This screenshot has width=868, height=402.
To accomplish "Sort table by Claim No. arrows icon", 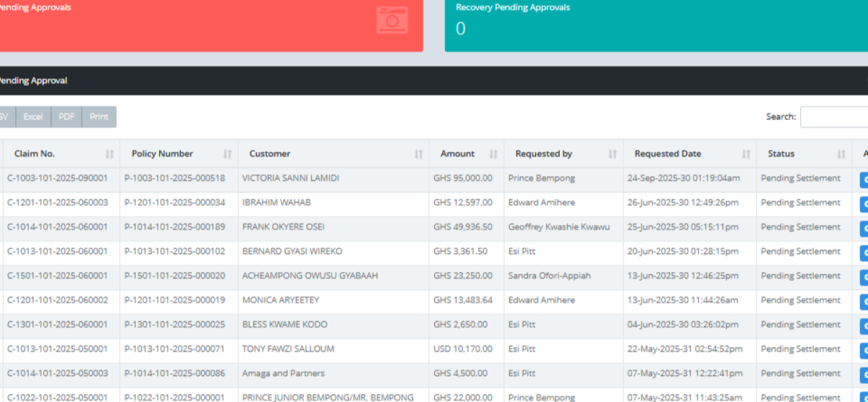I will (110, 154).
